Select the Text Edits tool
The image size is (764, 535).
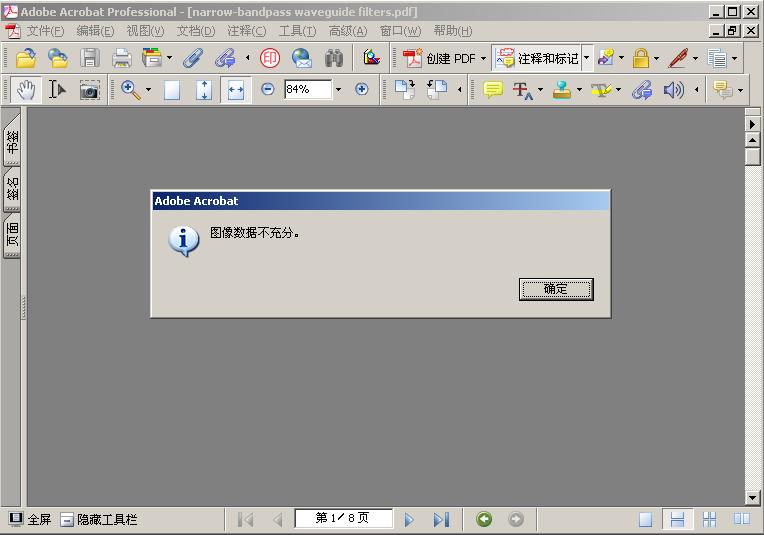(x=522, y=90)
